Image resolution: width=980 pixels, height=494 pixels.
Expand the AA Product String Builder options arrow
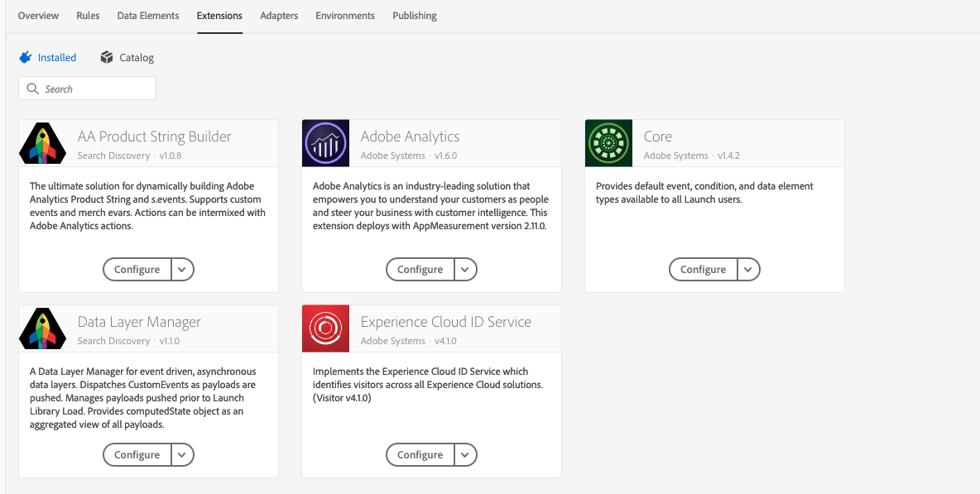pos(182,270)
